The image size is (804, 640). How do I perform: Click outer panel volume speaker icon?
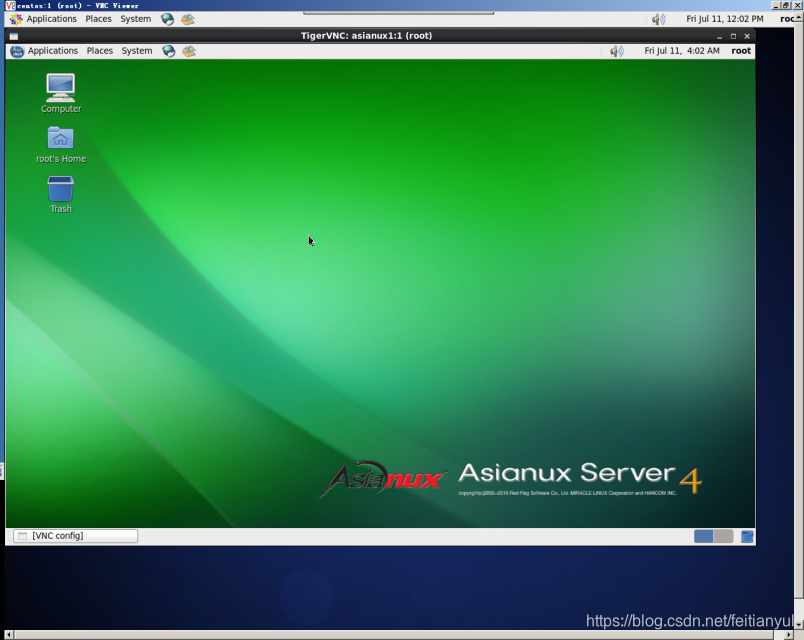pos(658,19)
